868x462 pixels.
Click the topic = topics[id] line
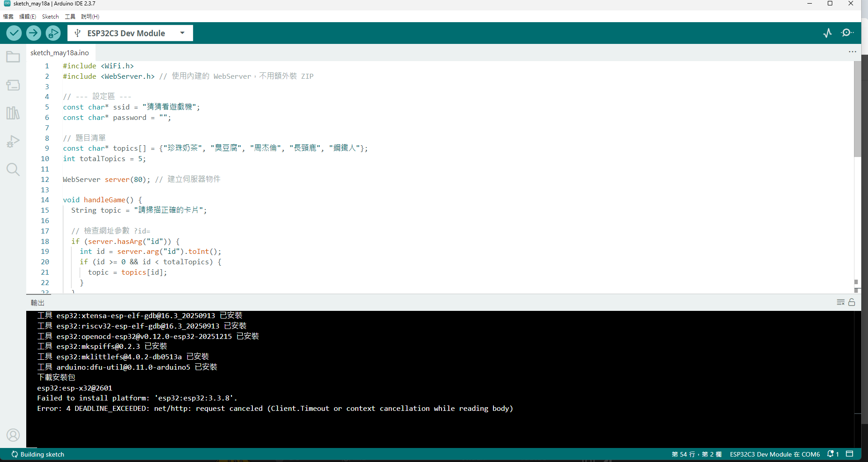point(128,272)
